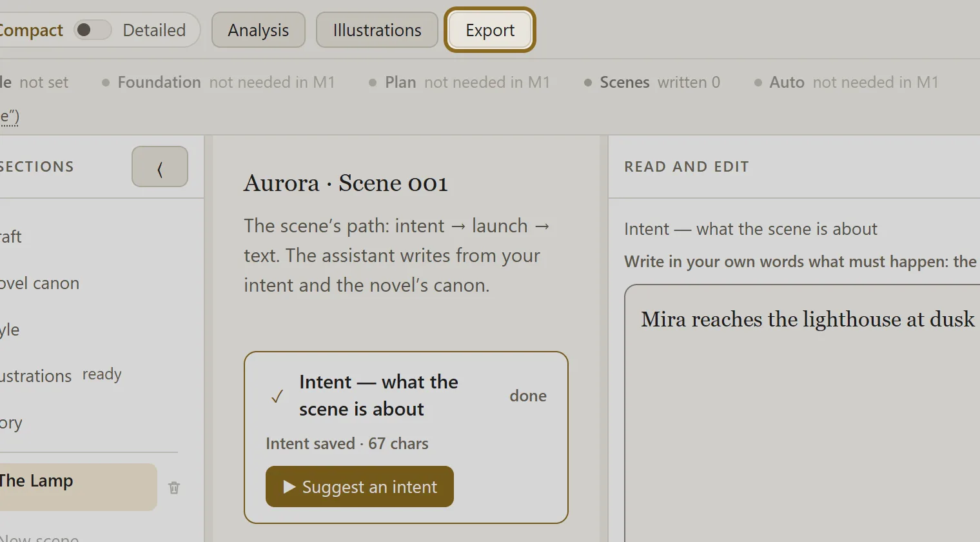Delete The Lamp scene with trash icon

point(174,488)
